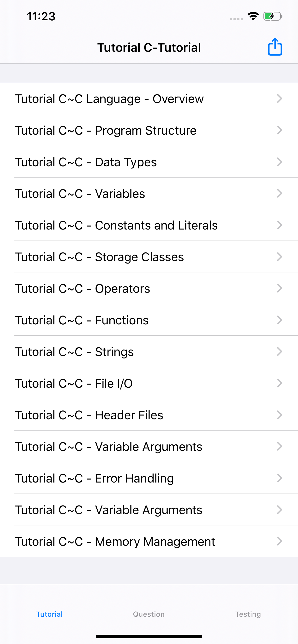The width and height of the screenshot is (298, 644).
Task: Open the Header Files tutorial
Action: pyautogui.click(x=89, y=415)
